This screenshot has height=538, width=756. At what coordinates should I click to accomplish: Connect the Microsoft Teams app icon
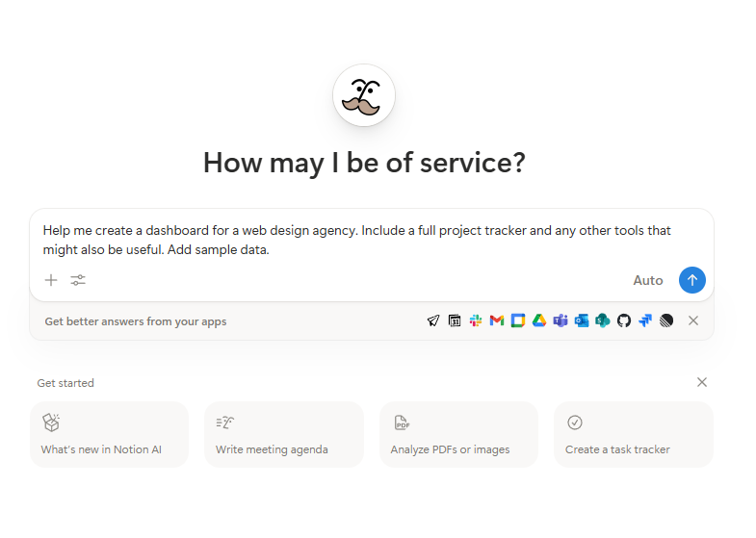pos(560,320)
